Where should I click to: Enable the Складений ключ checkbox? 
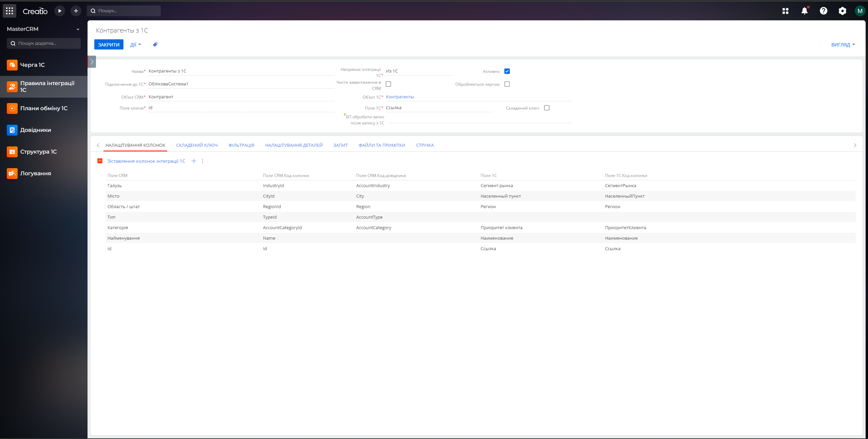tap(546, 107)
